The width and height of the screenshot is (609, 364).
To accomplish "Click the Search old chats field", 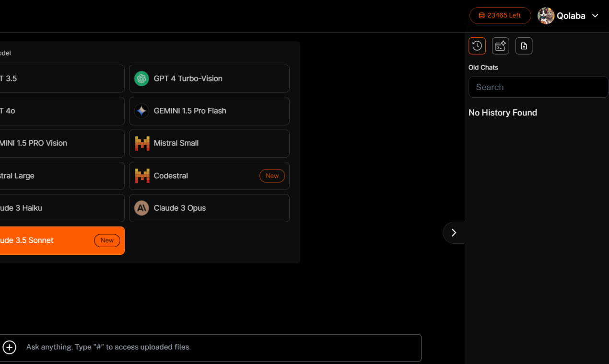I will coord(538,87).
